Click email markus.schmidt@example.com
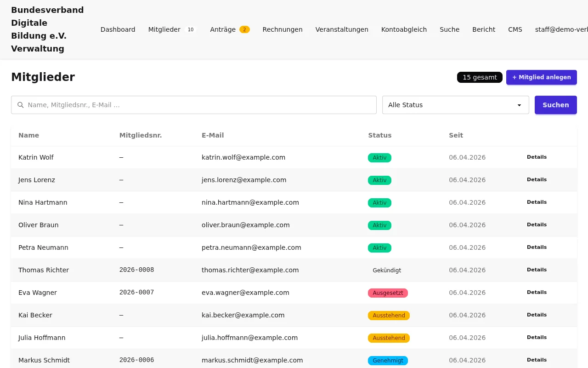 (252, 360)
